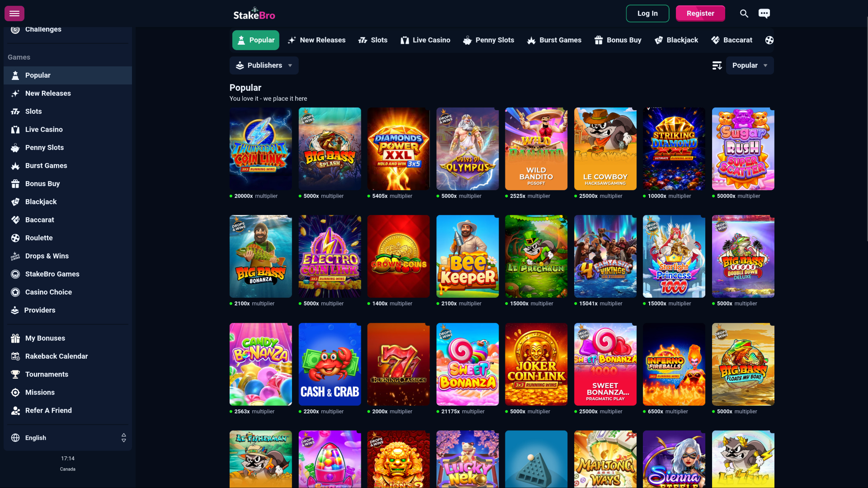The width and height of the screenshot is (868, 488).
Task: Click the Rakeback Calendar icon
Action: 15,357
